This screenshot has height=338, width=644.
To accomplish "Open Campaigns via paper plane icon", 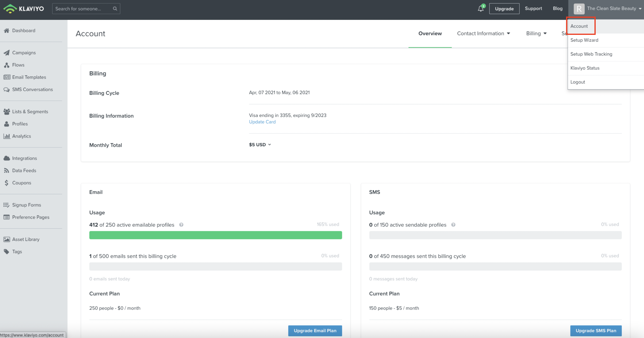I will pyautogui.click(x=7, y=53).
